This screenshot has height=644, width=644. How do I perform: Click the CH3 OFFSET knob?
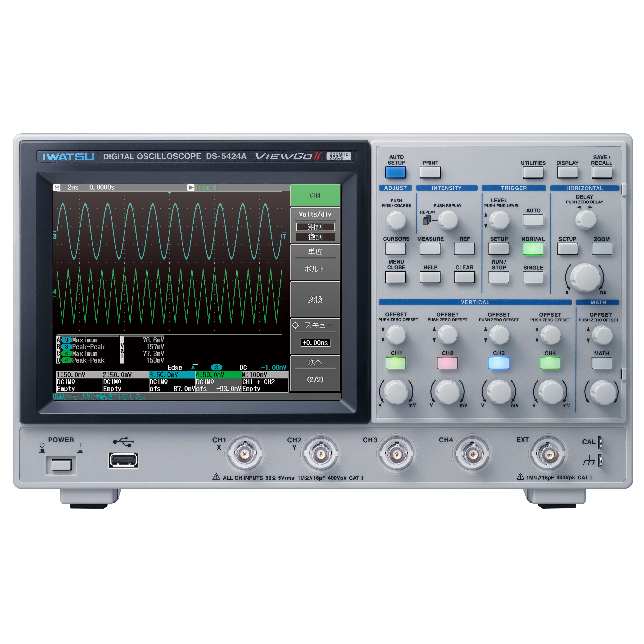[499, 335]
